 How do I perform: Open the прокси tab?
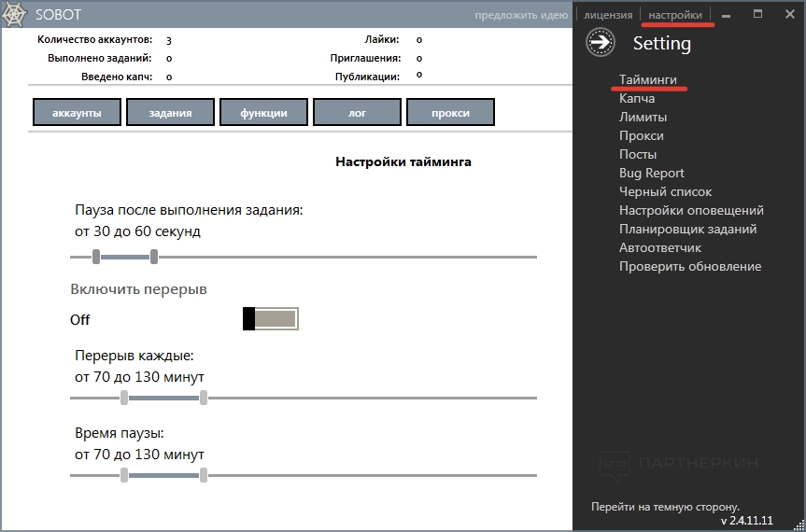point(450,113)
